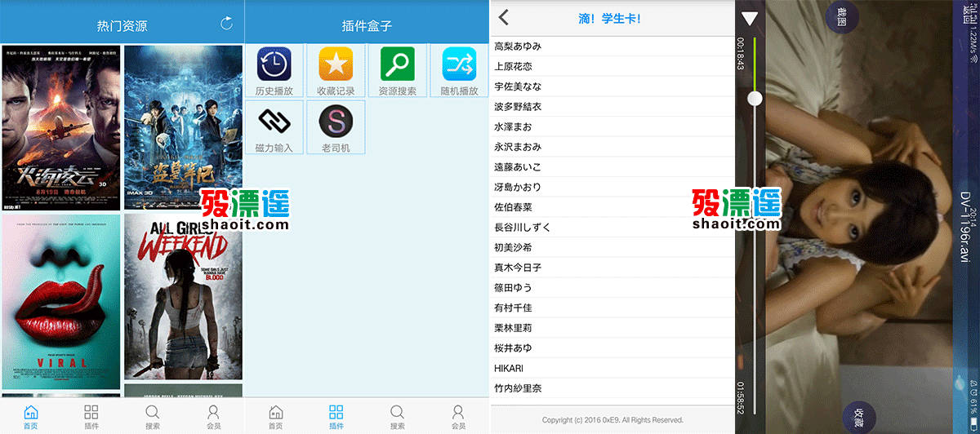Choose 上原花恋 from the list

click(612, 66)
